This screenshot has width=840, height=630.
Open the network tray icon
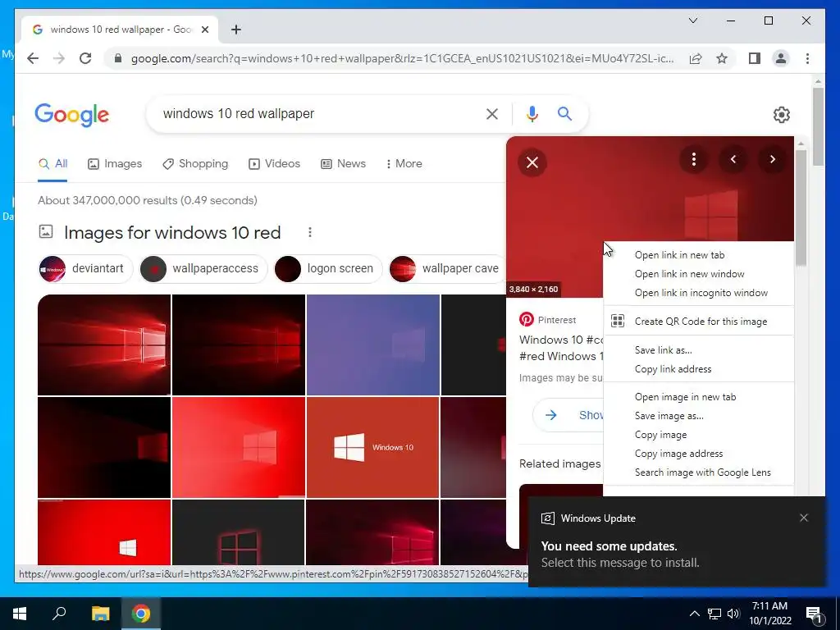714,614
